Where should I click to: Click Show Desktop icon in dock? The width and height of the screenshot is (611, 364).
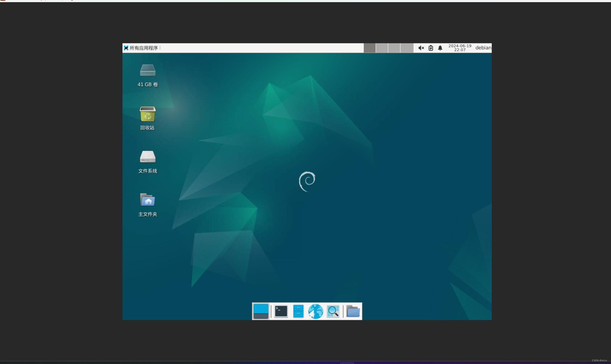[x=261, y=311]
